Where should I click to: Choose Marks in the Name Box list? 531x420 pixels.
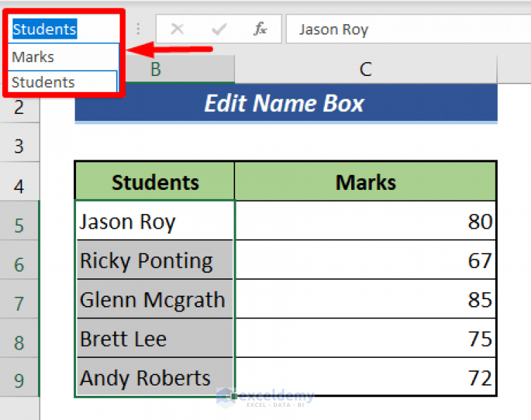coord(63,57)
